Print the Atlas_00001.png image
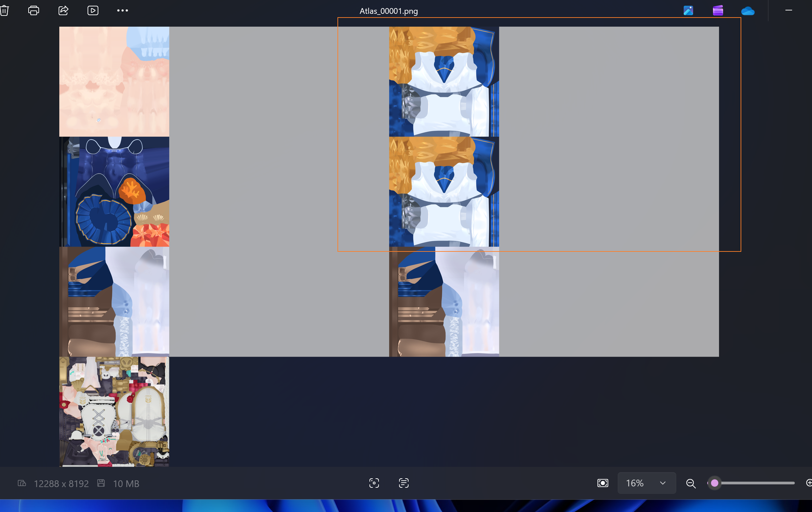 (x=34, y=10)
